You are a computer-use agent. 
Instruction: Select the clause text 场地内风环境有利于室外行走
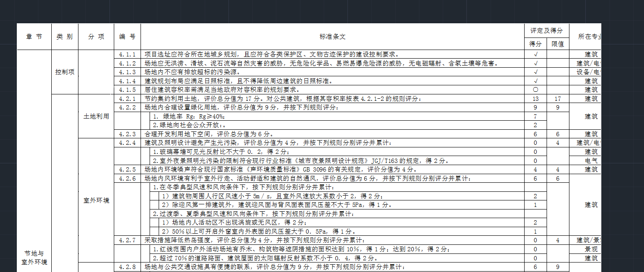(308, 178)
